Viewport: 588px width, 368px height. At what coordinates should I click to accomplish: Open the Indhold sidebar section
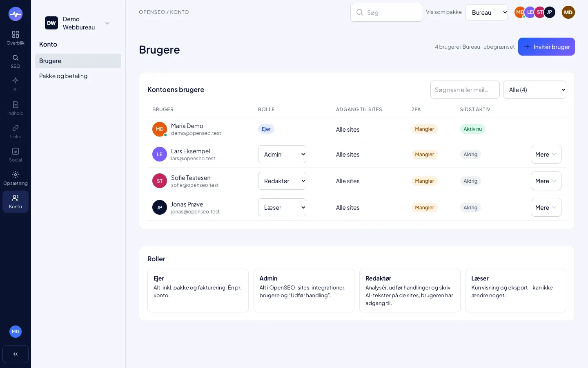tap(16, 108)
